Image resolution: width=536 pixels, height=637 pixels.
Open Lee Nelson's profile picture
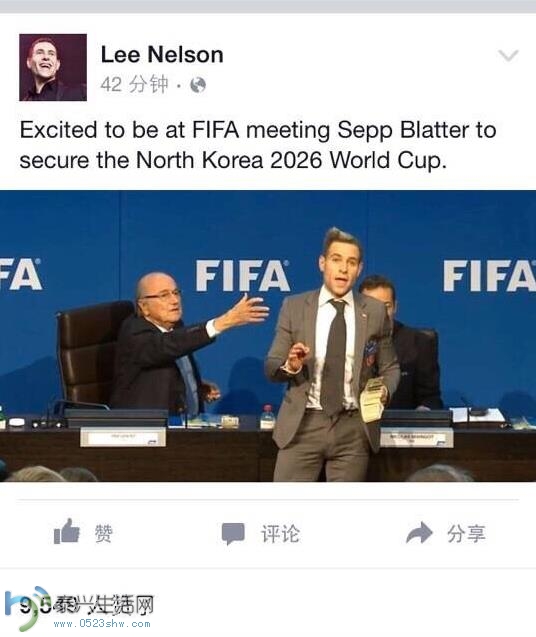pyautogui.click(x=53, y=67)
